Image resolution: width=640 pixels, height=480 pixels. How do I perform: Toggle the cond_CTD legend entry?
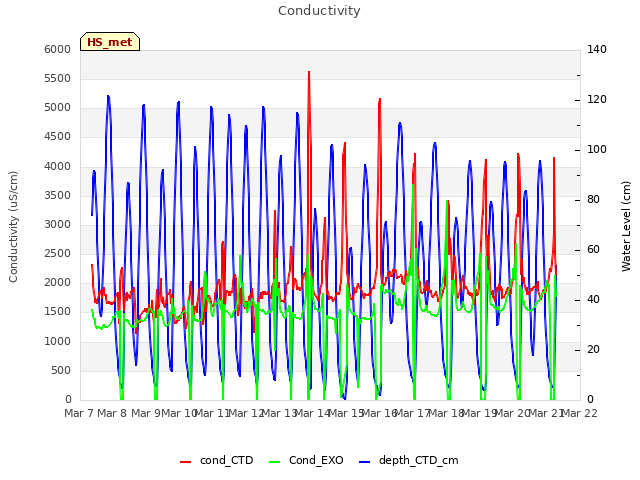(x=217, y=460)
